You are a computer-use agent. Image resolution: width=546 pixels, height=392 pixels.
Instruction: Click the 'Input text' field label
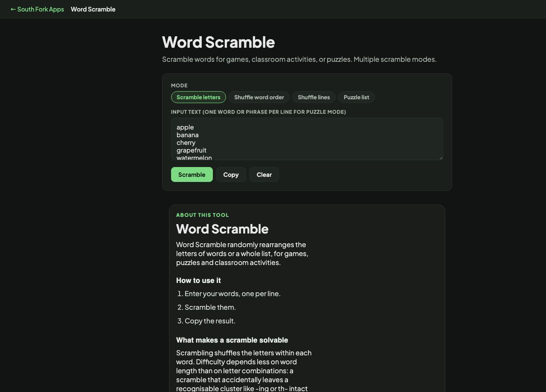click(x=258, y=112)
